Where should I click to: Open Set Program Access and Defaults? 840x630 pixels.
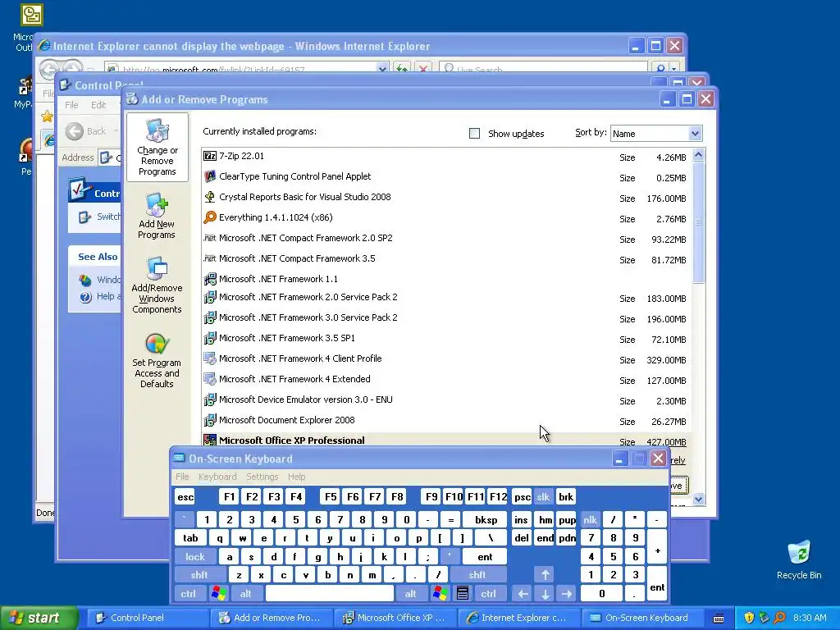pos(157,360)
